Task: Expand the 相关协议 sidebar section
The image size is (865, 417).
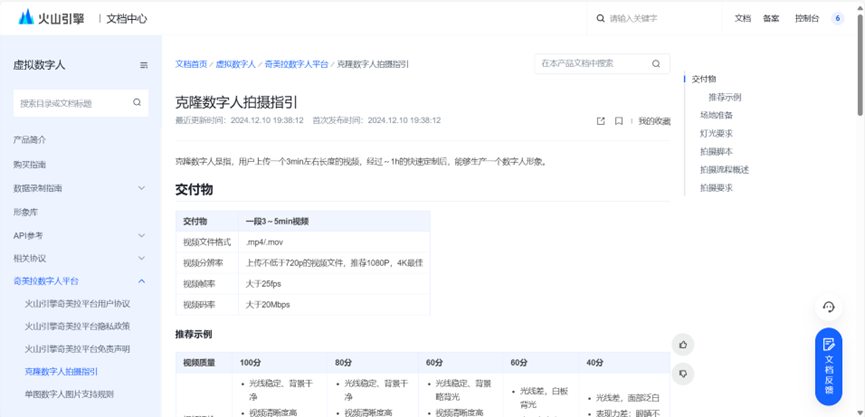Action: coord(142,258)
